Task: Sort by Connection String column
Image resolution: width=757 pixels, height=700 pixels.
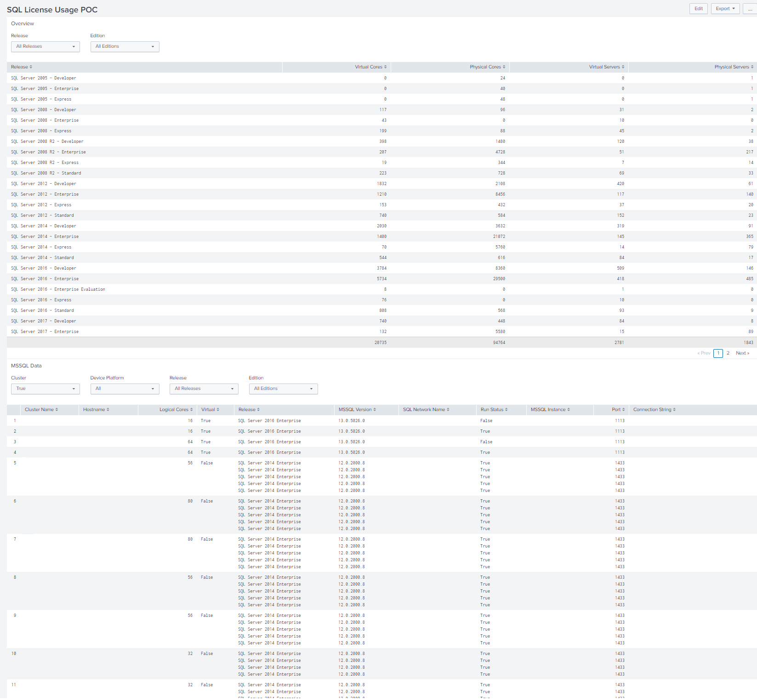Action: (x=655, y=410)
